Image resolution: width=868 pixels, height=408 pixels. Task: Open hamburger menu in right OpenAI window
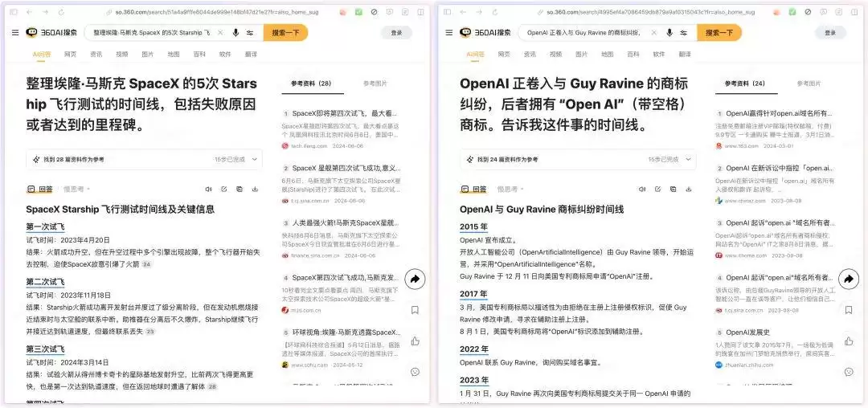[x=449, y=33]
